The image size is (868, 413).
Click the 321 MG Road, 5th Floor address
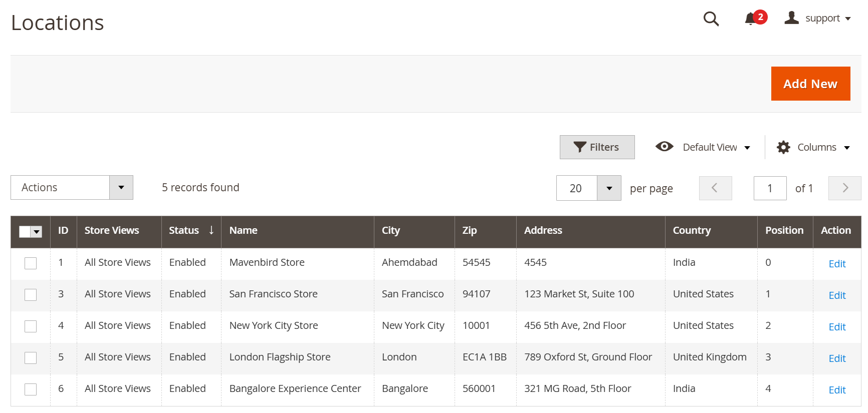click(577, 388)
